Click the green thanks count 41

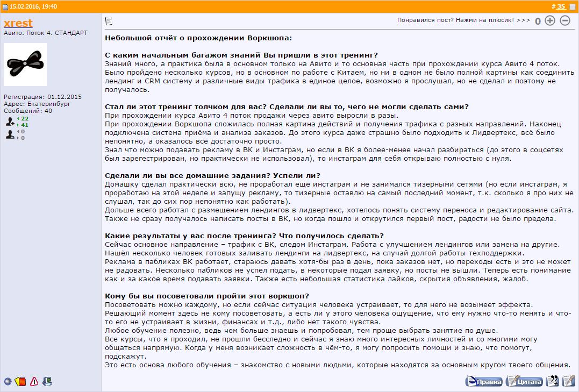point(25,125)
